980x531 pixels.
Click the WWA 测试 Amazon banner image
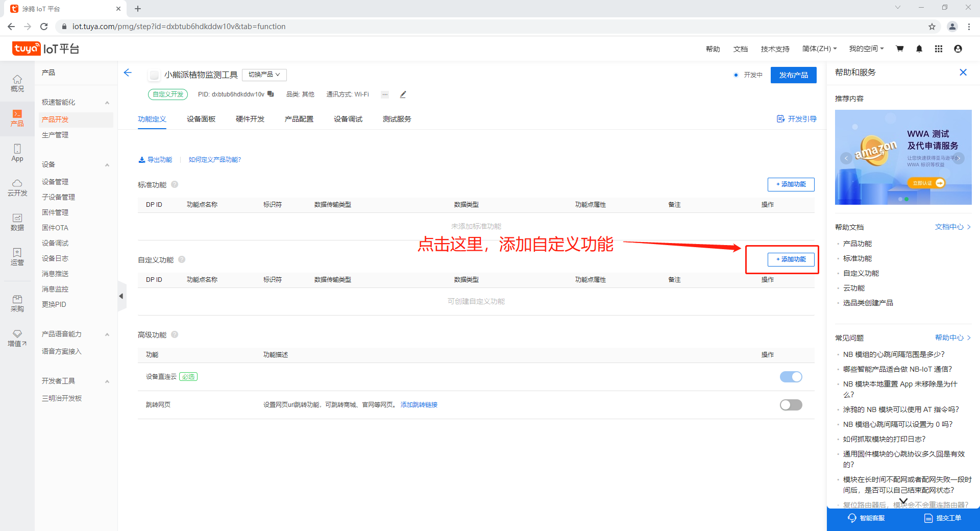(x=903, y=157)
